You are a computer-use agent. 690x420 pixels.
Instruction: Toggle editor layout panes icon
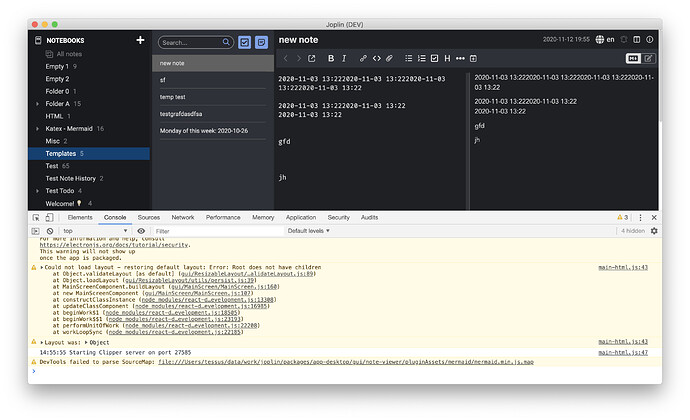pyautogui.click(x=637, y=39)
